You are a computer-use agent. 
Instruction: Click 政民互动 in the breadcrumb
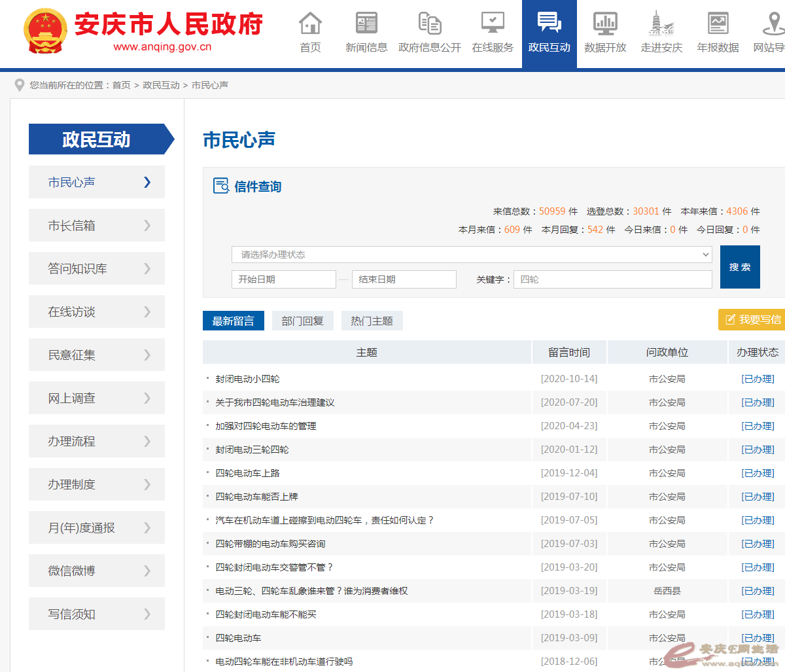pyautogui.click(x=161, y=85)
